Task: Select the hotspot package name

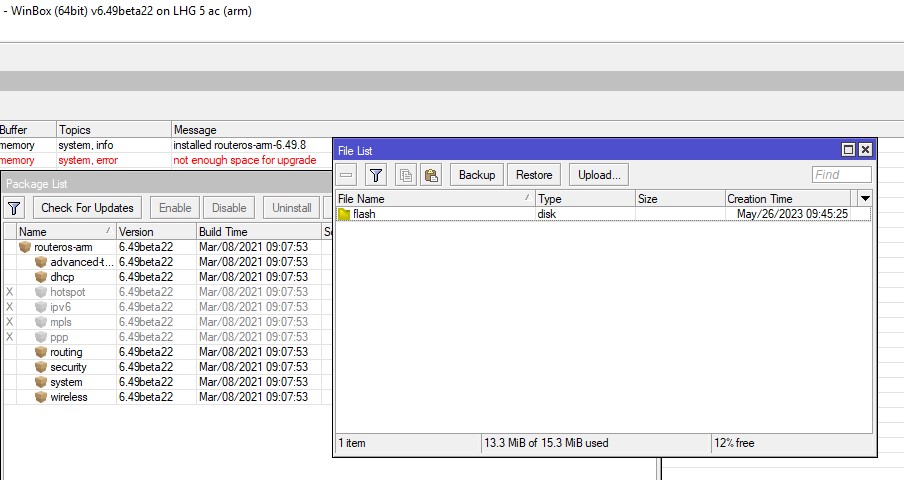Action: [x=67, y=292]
